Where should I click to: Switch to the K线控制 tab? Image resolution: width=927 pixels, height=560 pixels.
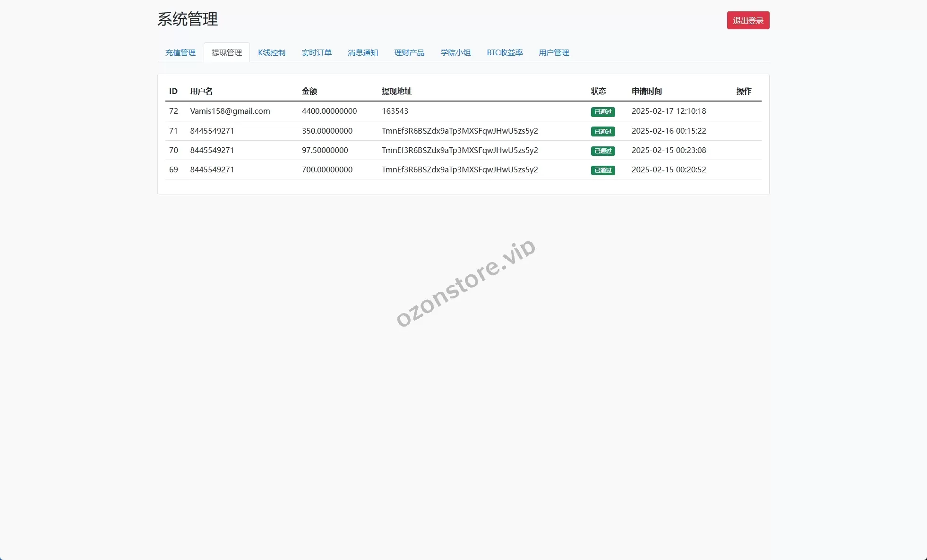click(x=271, y=52)
